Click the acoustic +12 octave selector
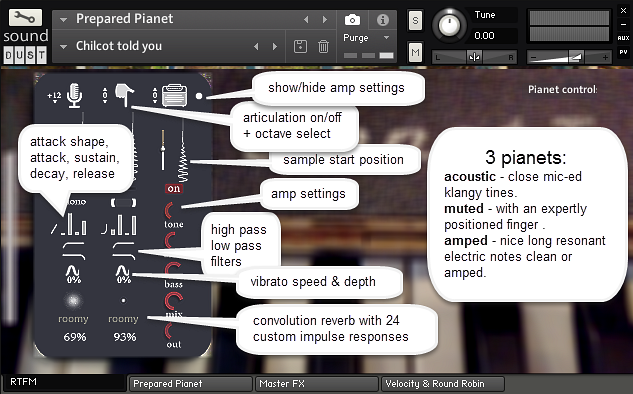This screenshot has width=633, height=394. coord(54,96)
